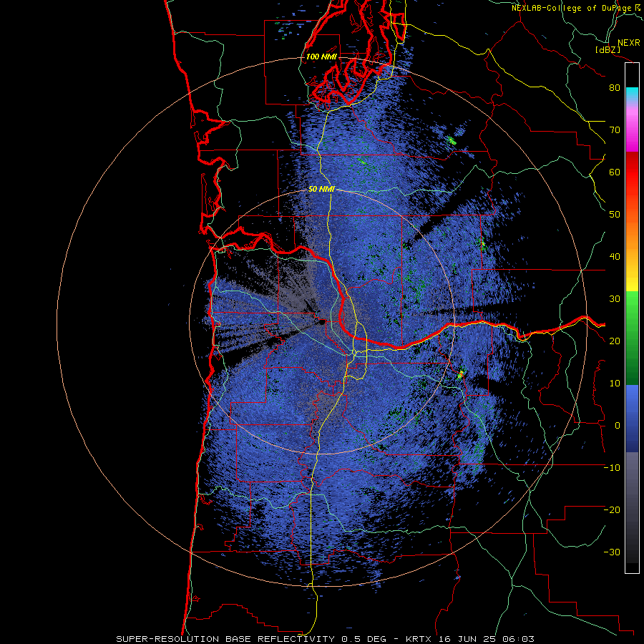Click the 40 value on the dBZ scale
Viewport: 644px width, 644px height.
615,257
